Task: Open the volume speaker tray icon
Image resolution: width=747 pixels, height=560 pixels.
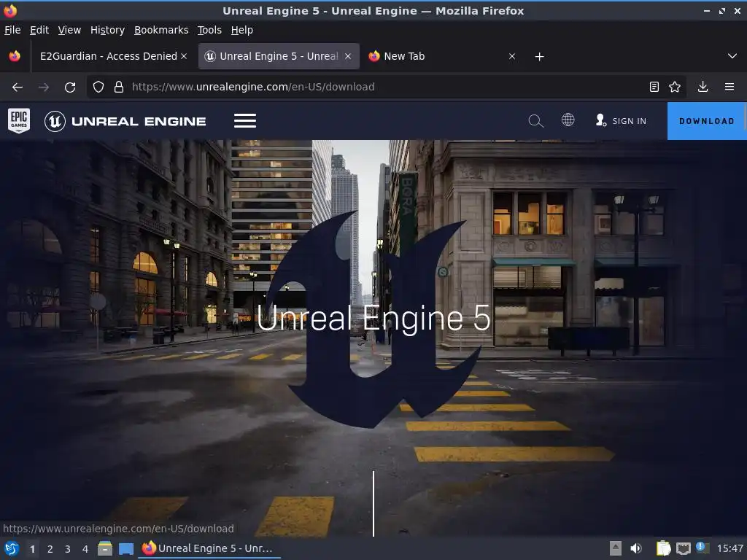Action: click(636, 548)
